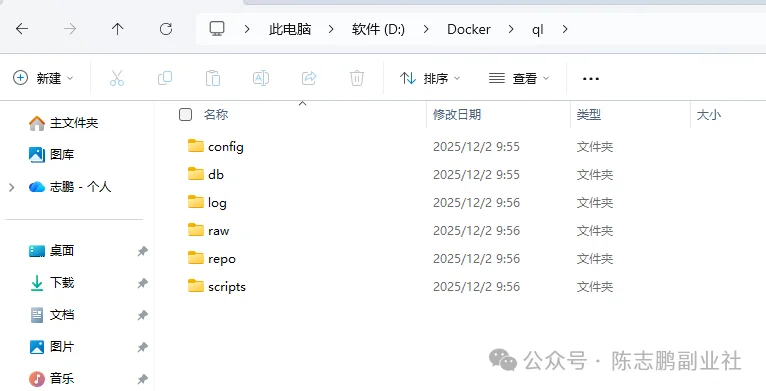Open the 排序 sort dropdown
Viewport: 766px width, 391px height.
[x=430, y=78]
